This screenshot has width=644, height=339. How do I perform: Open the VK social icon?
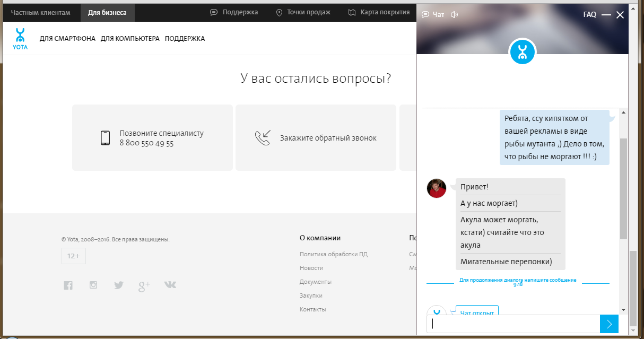pos(170,285)
